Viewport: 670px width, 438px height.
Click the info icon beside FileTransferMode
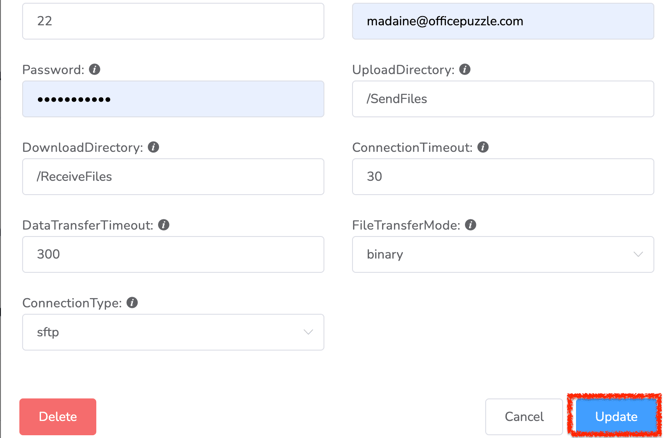click(471, 225)
